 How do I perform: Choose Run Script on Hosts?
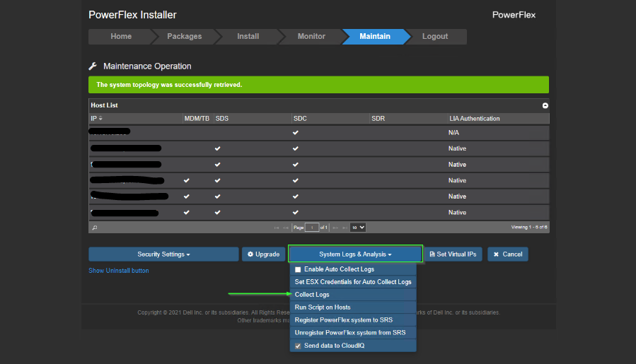click(323, 307)
